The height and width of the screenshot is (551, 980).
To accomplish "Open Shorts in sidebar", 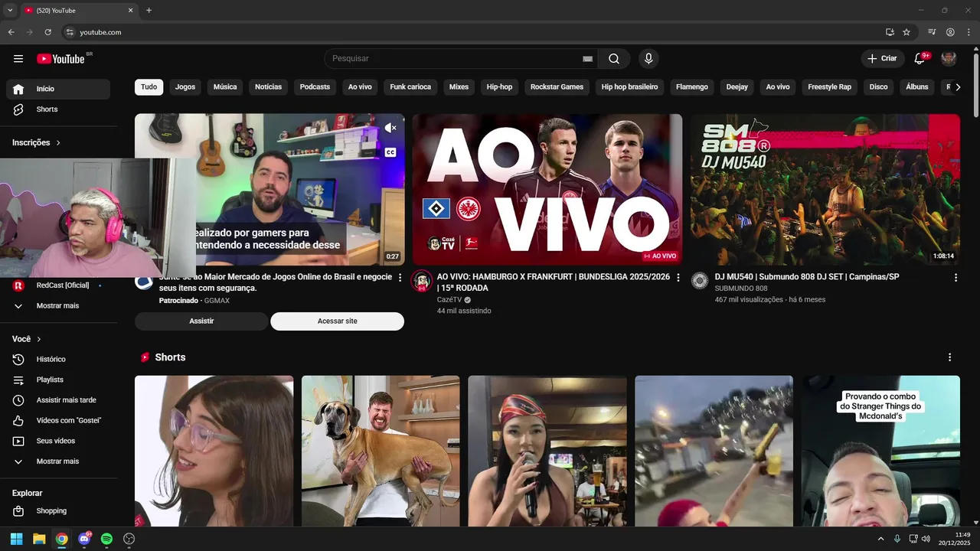I will pyautogui.click(x=58, y=109).
